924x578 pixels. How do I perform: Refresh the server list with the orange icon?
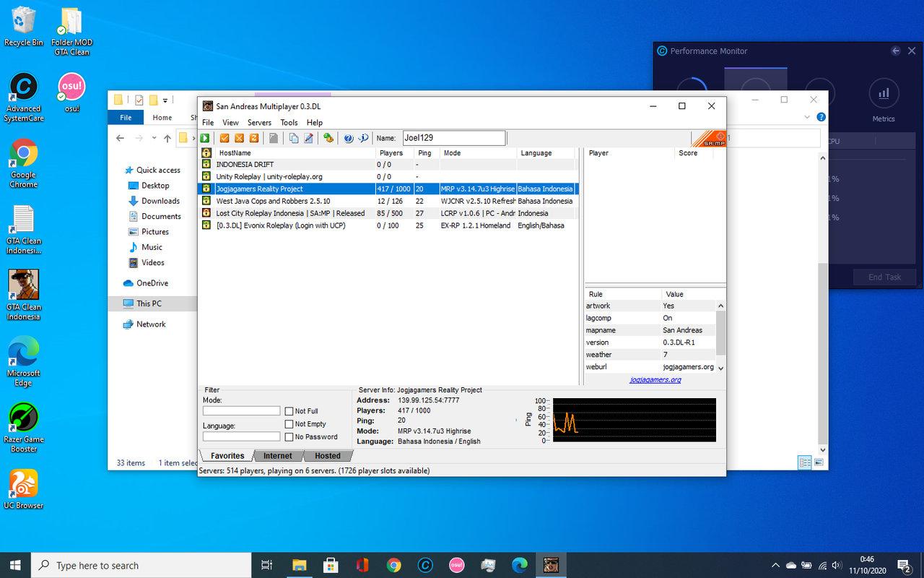pos(253,137)
